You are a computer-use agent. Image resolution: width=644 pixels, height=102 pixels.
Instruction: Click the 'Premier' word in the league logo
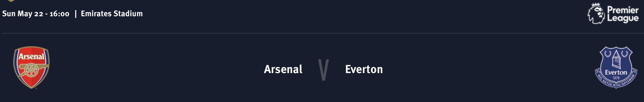623,10
